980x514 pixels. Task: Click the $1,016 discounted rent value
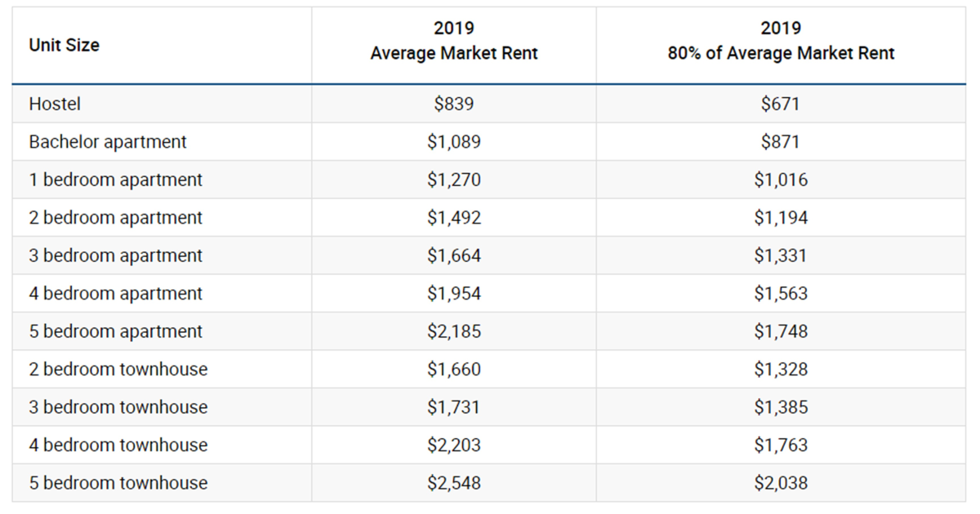click(781, 180)
